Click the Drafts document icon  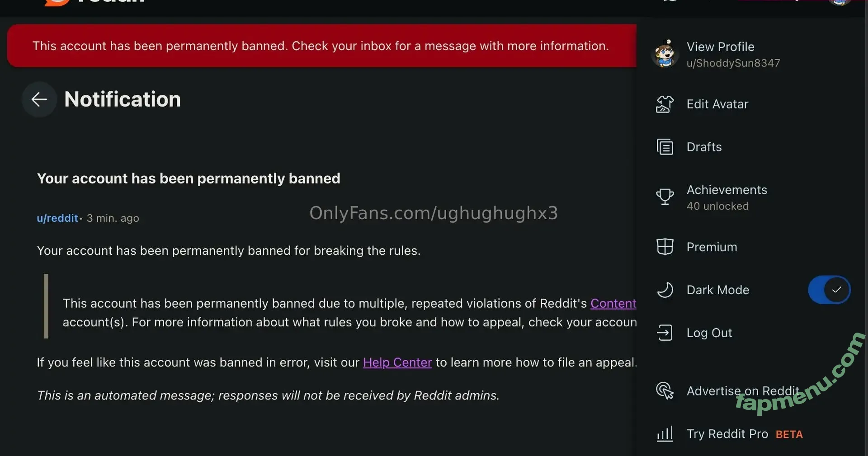[665, 147]
